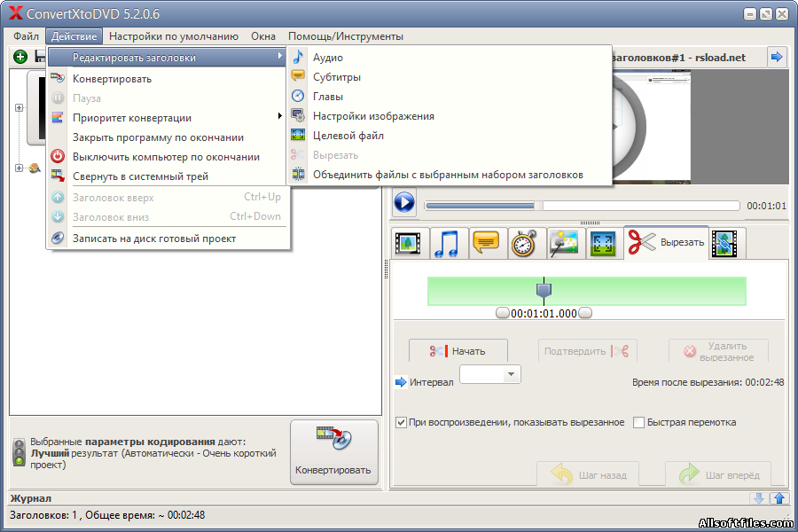Open the merge files filmstrip tab
798x532 pixels.
724,243
